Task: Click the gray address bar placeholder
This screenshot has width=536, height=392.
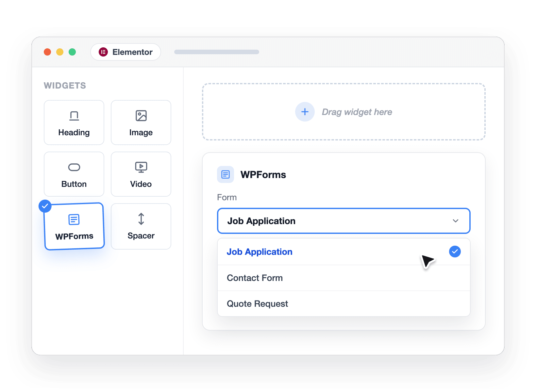Action: coord(217,52)
